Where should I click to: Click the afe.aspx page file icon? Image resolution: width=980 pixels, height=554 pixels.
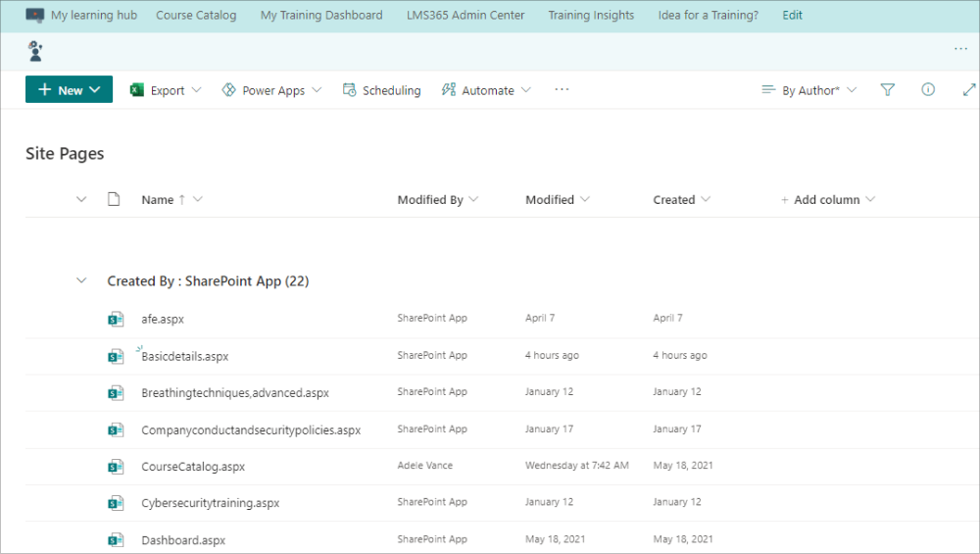(x=115, y=320)
